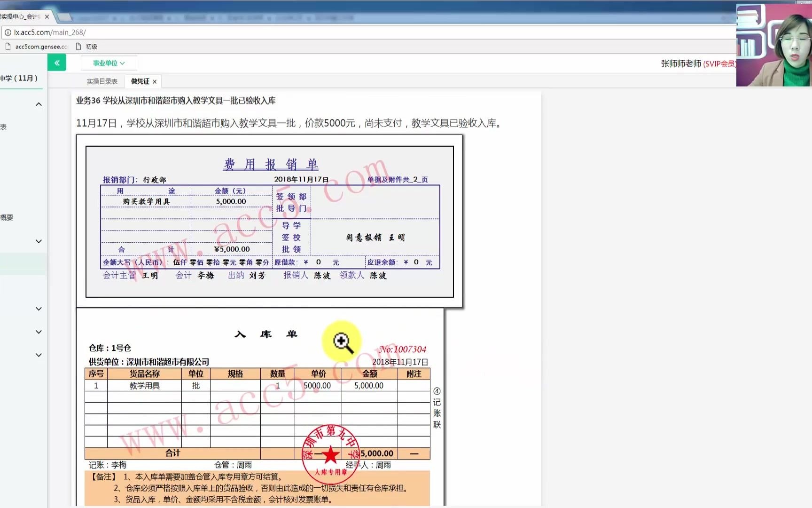812x508 pixels.
Task: Collapse the sidebar section with the up chevron
Action: pos(39,104)
